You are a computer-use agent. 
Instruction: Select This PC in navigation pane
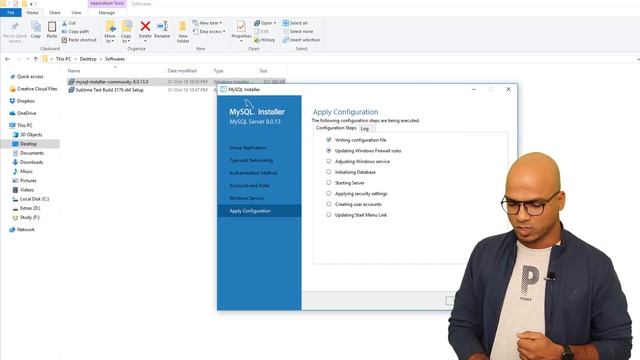click(24, 125)
